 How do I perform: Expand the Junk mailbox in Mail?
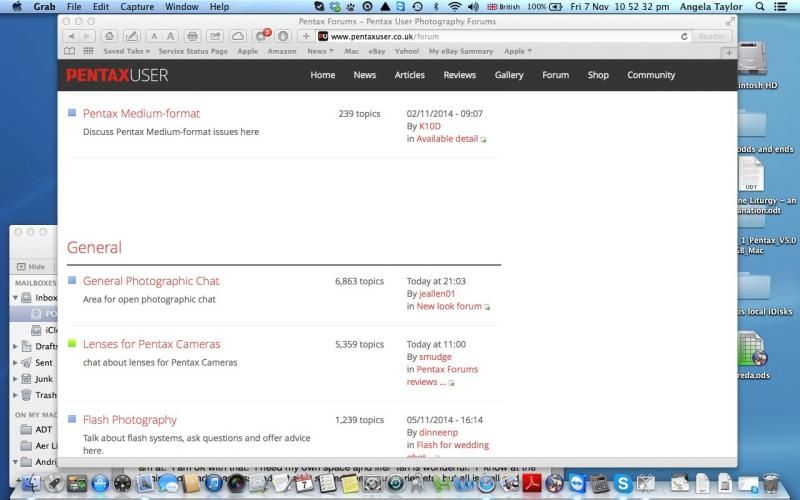coord(15,379)
